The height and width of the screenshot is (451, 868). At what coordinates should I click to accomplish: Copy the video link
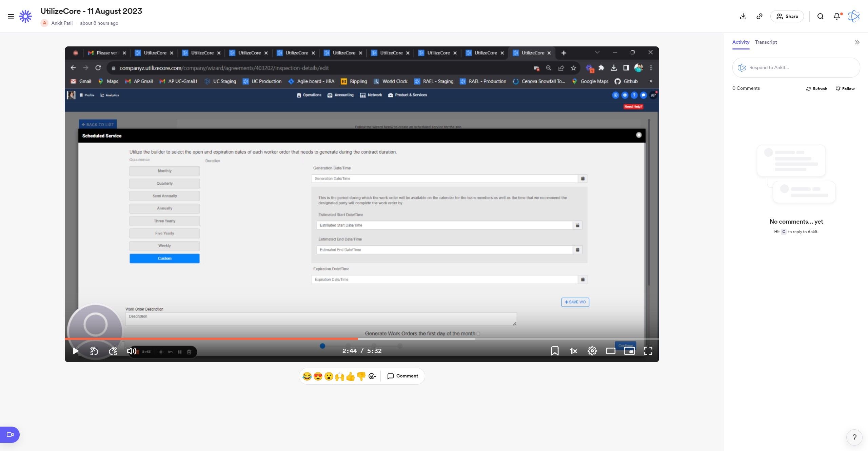click(x=759, y=16)
